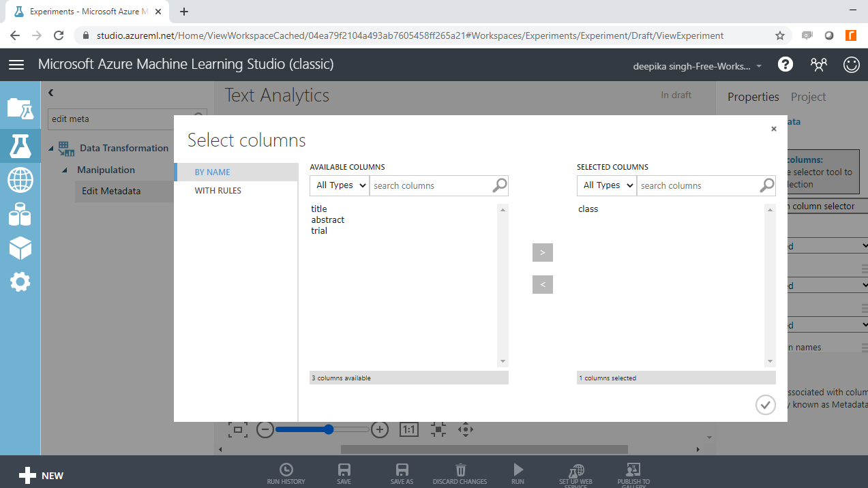The width and height of the screenshot is (868, 488).
Task: Move column back with < button
Action: pos(543,284)
